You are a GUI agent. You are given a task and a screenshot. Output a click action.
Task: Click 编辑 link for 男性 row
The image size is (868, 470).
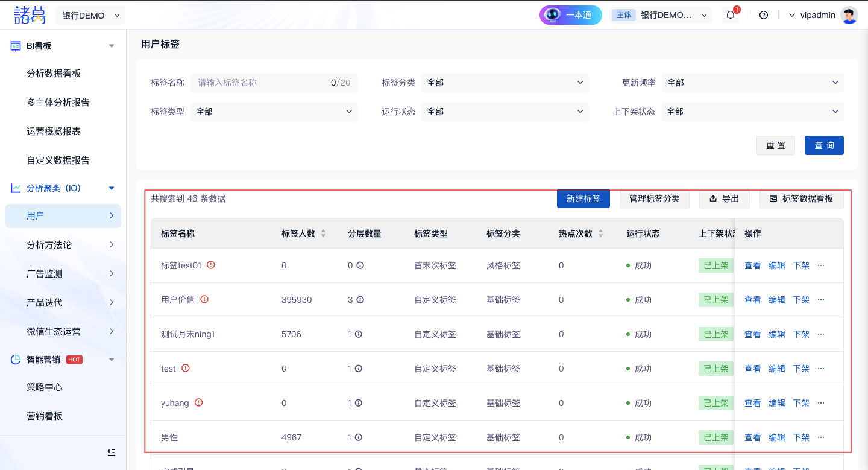(777, 437)
